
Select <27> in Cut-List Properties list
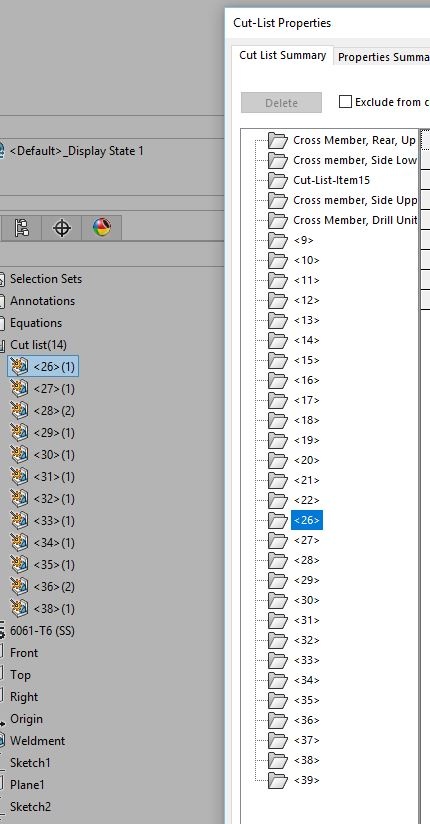(x=306, y=540)
